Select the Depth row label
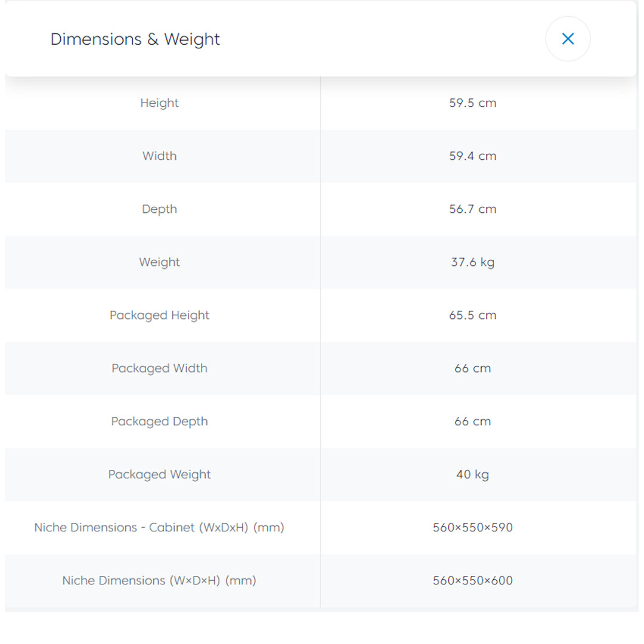This screenshot has width=644, height=644. (x=159, y=209)
